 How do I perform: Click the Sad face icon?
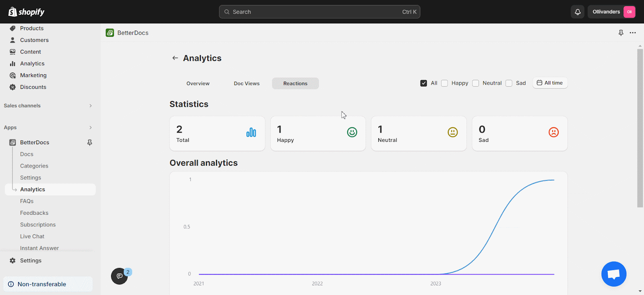point(554,132)
